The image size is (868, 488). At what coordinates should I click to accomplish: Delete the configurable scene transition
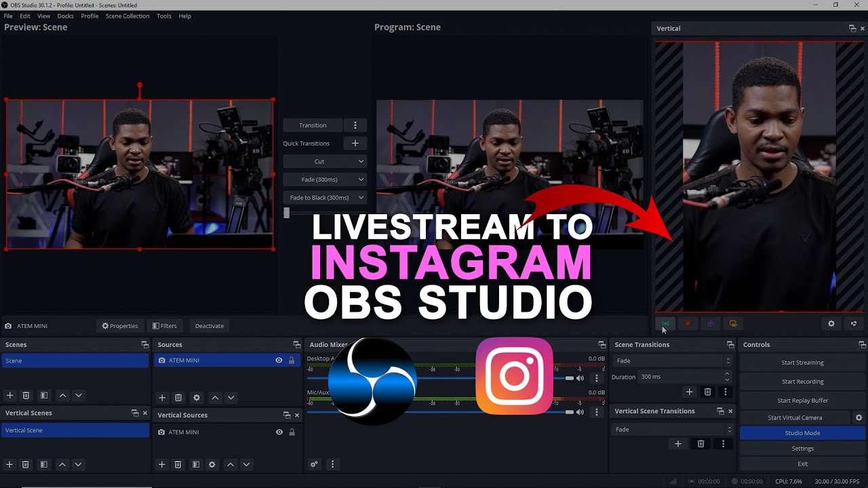click(707, 392)
